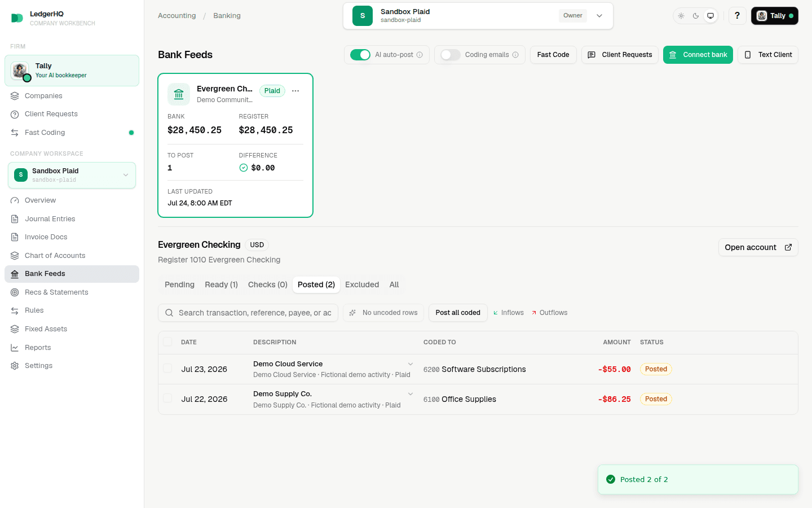
Task: Click 6200 Software Subscriptions coded account
Action: (475, 369)
